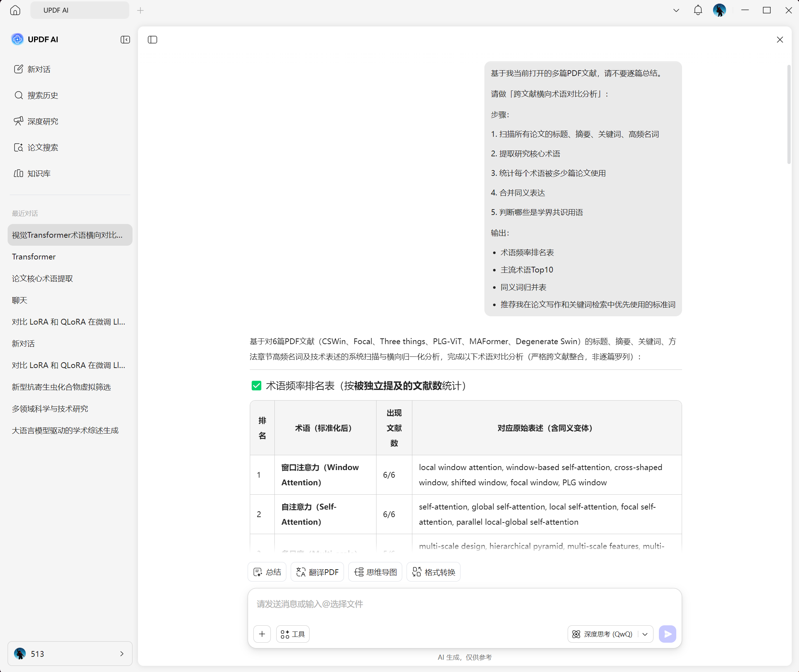Click green checkbox beside 术语频率排名表
Screen dimensions: 799x672
click(x=256, y=385)
